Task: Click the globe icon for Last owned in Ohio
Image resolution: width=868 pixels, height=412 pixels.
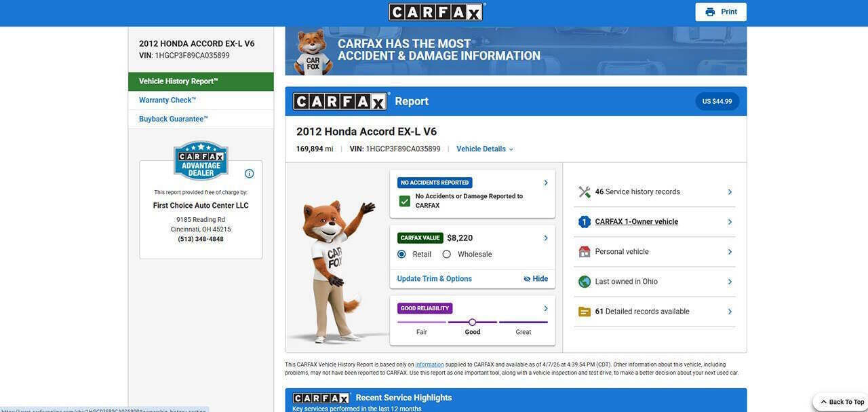Action: point(584,282)
